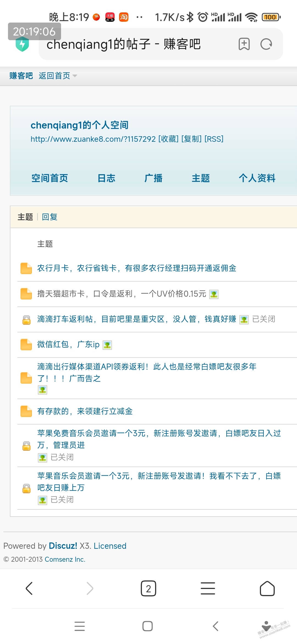
Task: Expand the dropdown arrow next to 返回首页
Action: tap(75, 76)
